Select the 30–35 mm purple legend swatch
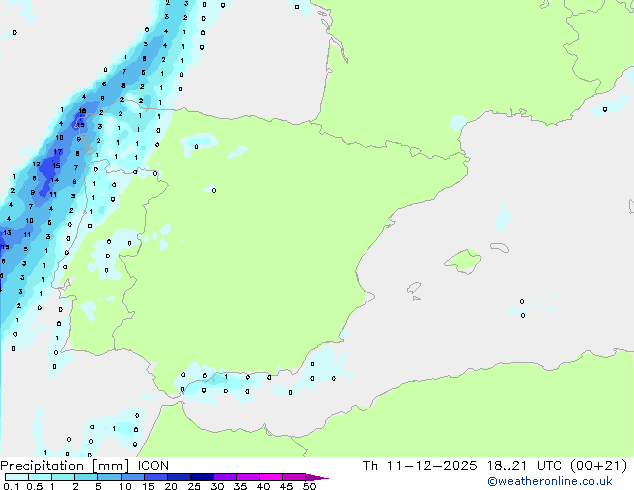634x490 pixels. [x=225, y=477]
